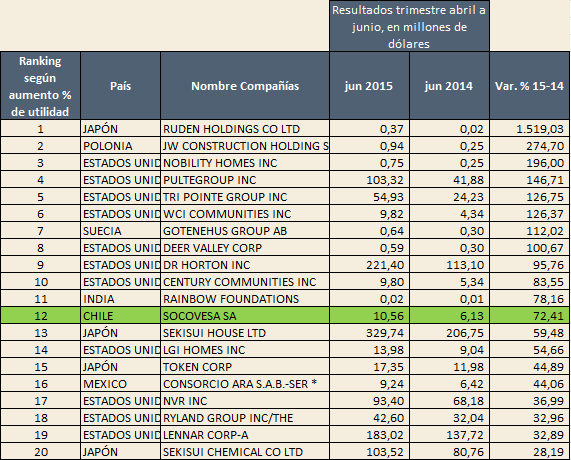This screenshot has width=571, height=460.
Task: Click DEER VALLEY CORP cell
Action: [245, 248]
